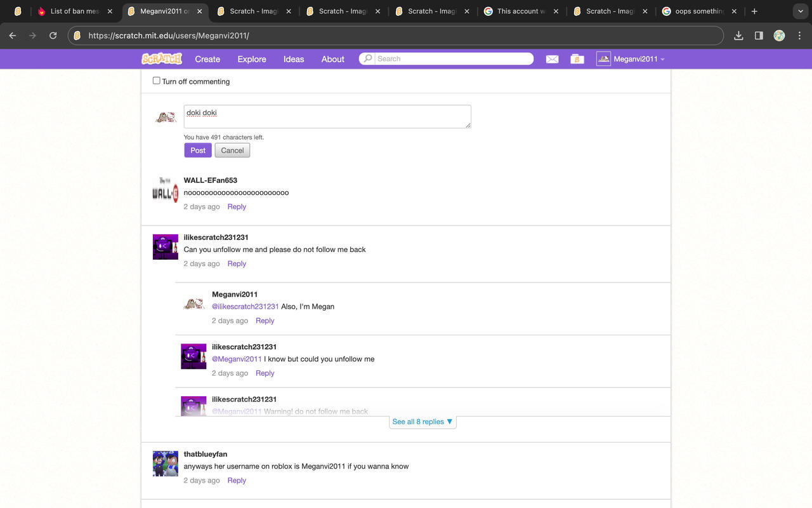Viewport: 812px width, 508px height.
Task: Close the active Meganvi2011 tab
Action: pyautogui.click(x=199, y=11)
